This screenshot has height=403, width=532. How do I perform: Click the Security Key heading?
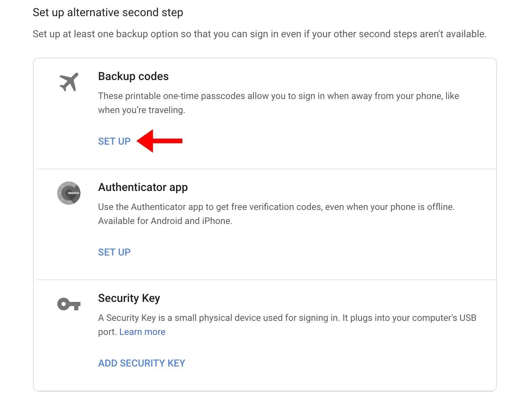click(x=129, y=298)
